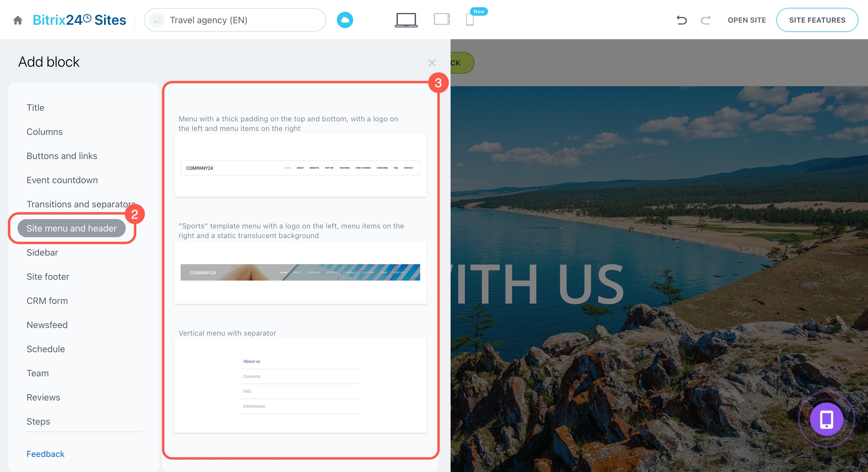The width and height of the screenshot is (868, 472).
Task: Select Transitions and separators category
Action: [81, 204]
